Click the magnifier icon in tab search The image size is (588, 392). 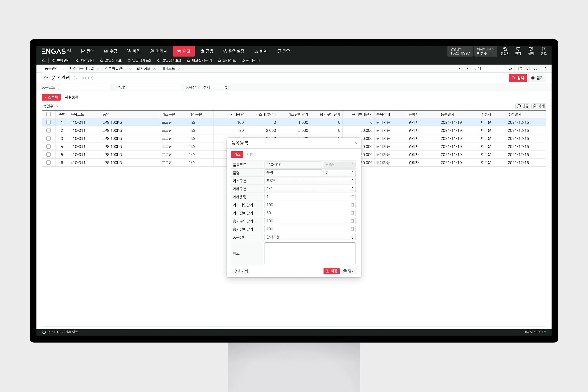click(510, 68)
